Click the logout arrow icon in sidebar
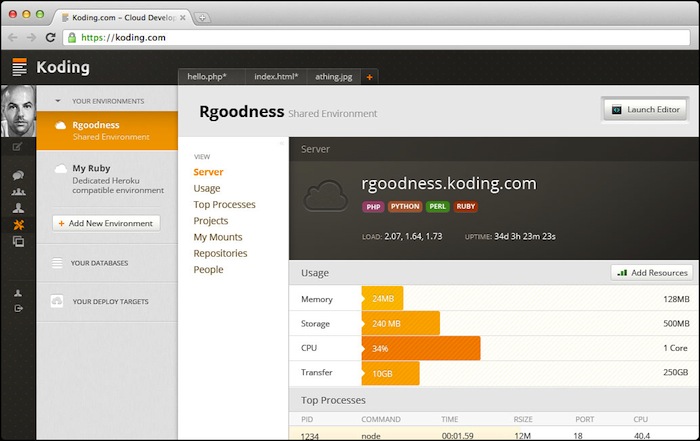This screenshot has height=441, width=700. (18, 308)
